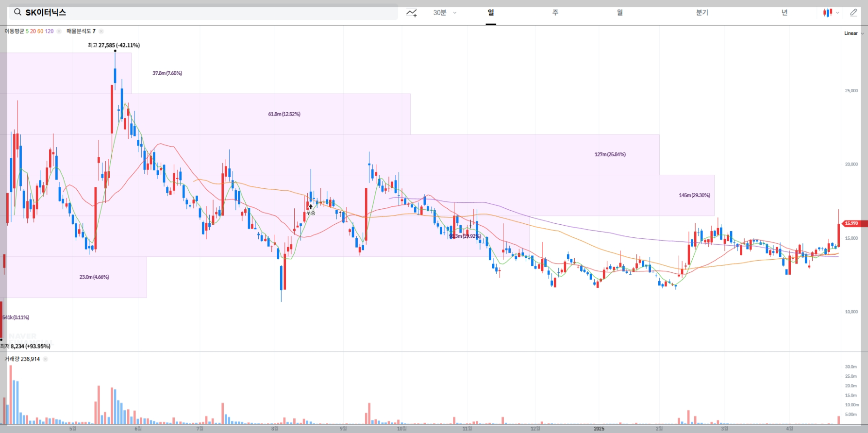The width and height of the screenshot is (868, 433).
Task: Click the 거래량 236,914 volume label
Action: pyautogui.click(x=22, y=359)
